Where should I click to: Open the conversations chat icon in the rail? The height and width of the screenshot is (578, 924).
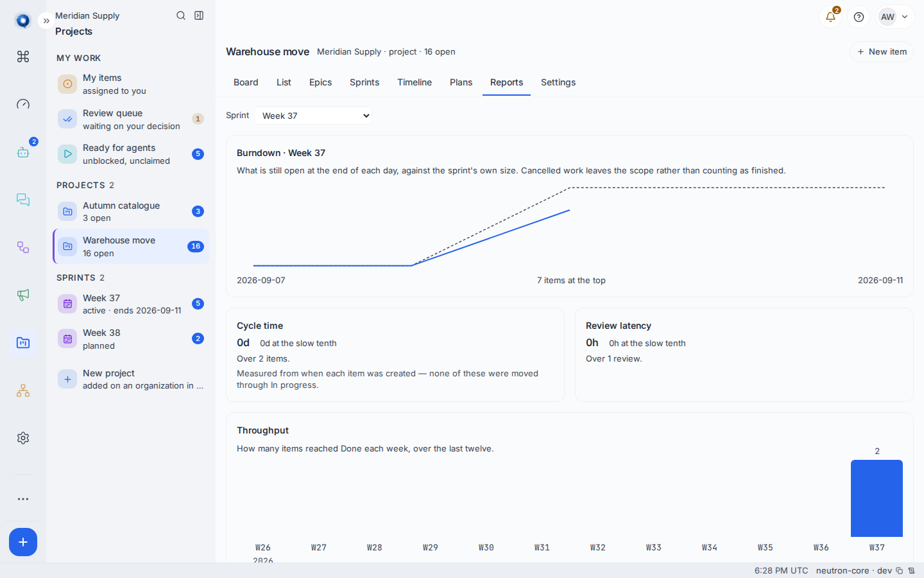click(23, 199)
